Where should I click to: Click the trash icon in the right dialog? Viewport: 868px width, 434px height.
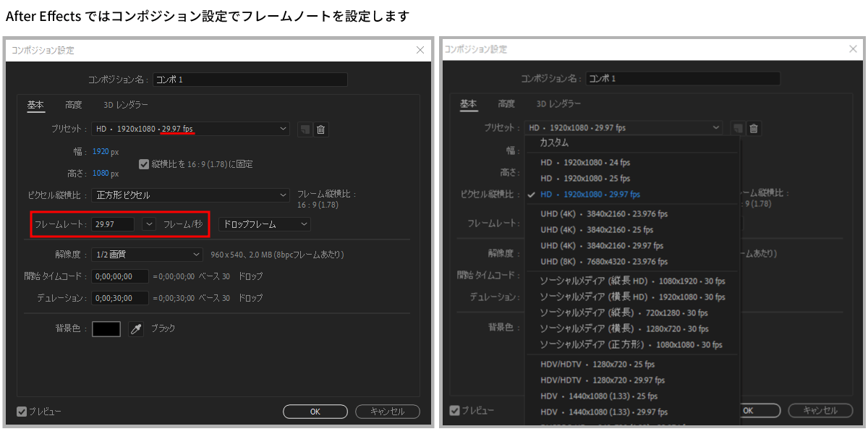click(754, 128)
